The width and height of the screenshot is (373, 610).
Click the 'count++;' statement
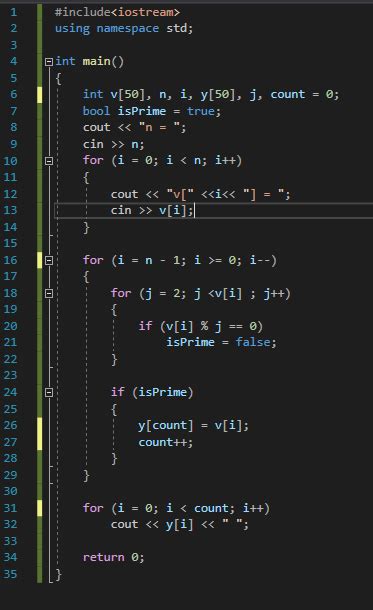(166, 442)
